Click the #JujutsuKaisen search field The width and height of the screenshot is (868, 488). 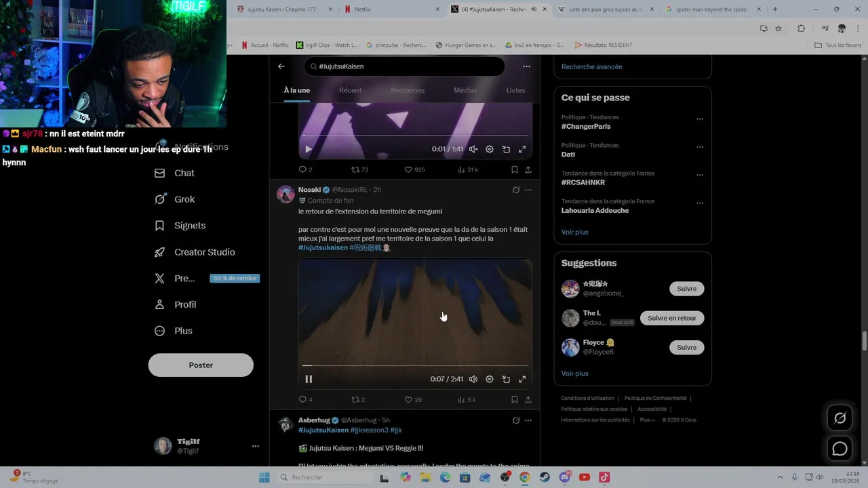406,66
